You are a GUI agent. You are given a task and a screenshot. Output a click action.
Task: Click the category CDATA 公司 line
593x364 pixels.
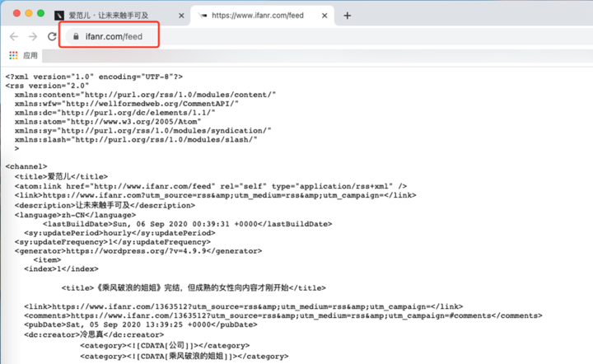pos(165,346)
